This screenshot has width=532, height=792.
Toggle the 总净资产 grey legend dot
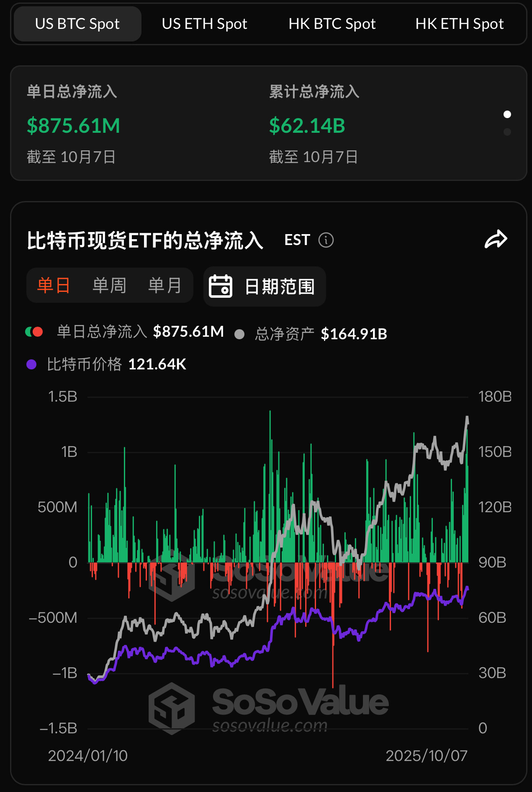coord(239,334)
